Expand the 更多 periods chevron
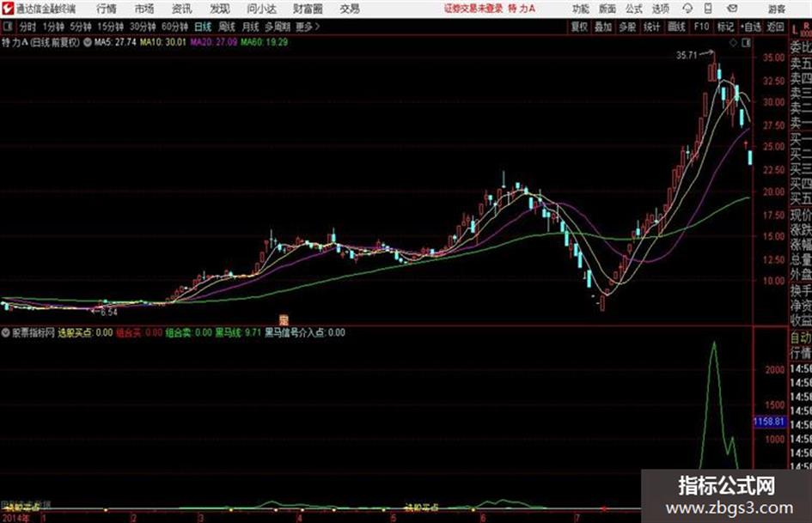The width and height of the screenshot is (812, 523). click(308, 27)
